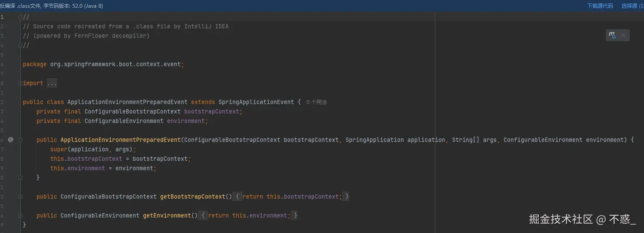Dismiss the floating Maven reload popup
The height and width of the screenshot is (233, 644).
[623, 35]
